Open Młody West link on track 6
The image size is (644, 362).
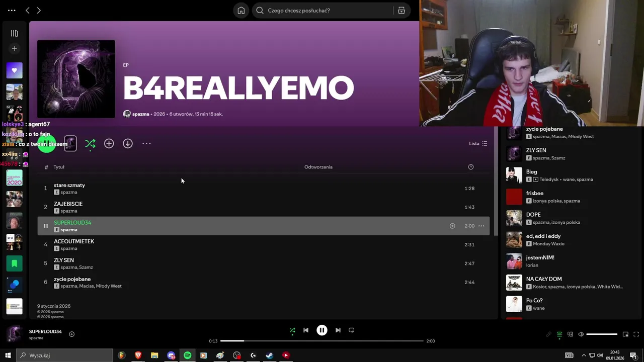coord(109,286)
